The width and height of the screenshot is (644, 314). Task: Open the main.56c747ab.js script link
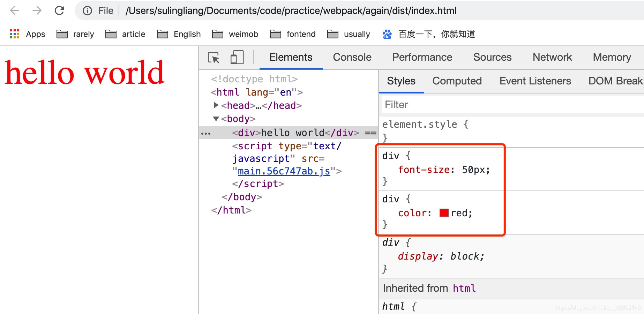click(x=284, y=171)
